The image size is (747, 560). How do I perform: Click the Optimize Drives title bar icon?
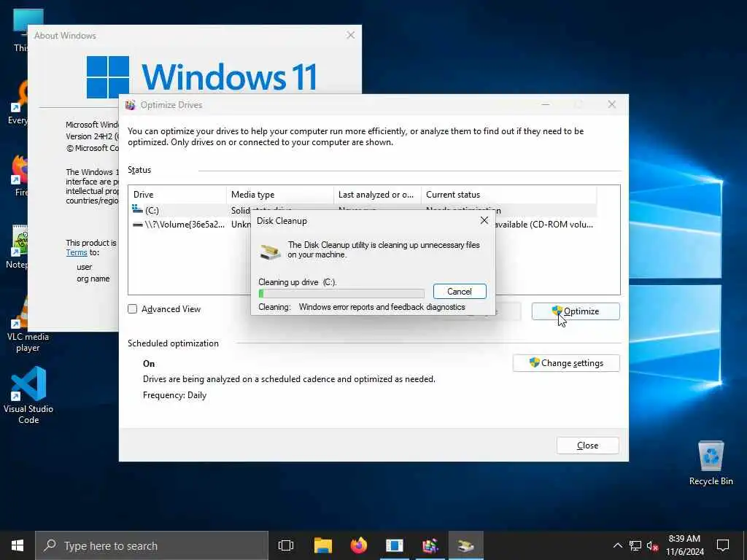tap(130, 105)
